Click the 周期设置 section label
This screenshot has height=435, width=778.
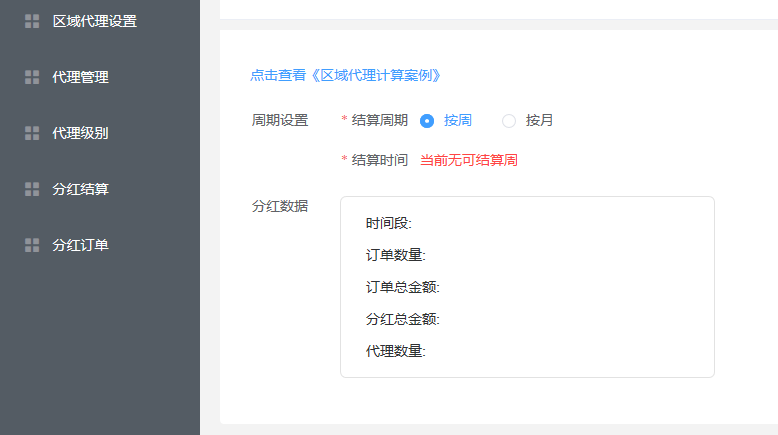tap(280, 121)
